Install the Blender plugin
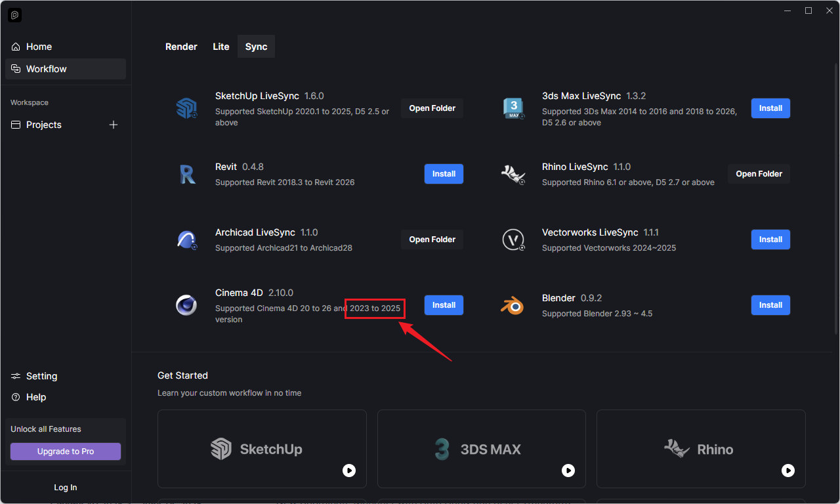The width and height of the screenshot is (840, 504). pyautogui.click(x=770, y=305)
